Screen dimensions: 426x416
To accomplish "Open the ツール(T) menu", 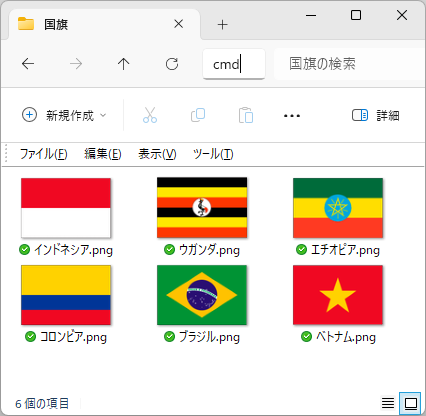I will (213, 154).
